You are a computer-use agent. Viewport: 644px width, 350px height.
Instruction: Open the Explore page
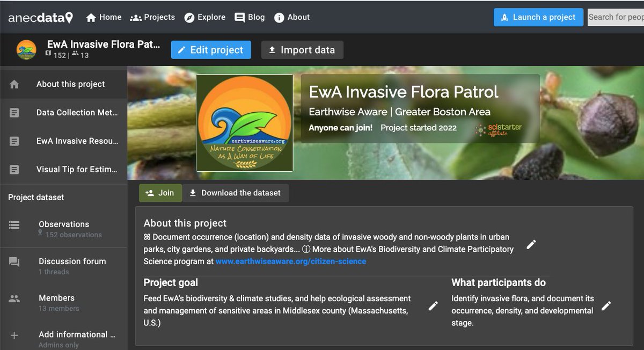click(205, 17)
